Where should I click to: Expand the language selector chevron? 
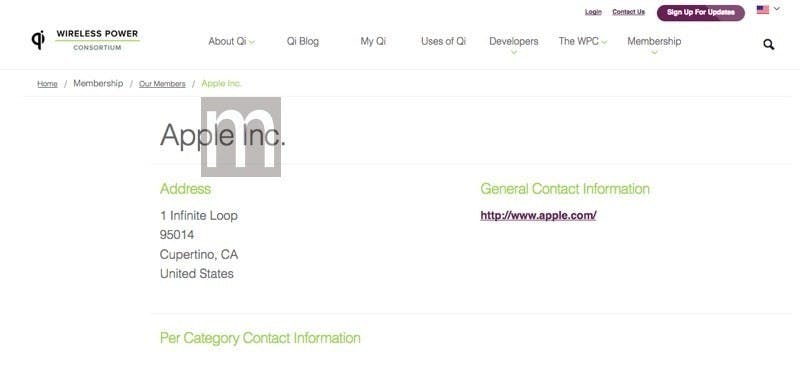[x=777, y=9]
